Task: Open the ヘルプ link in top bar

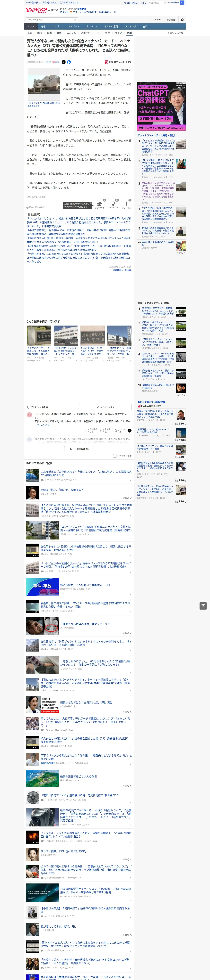Action: tap(143, 3)
